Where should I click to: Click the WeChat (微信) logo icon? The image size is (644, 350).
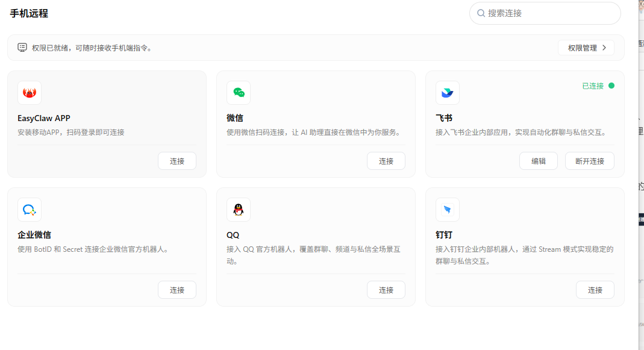click(238, 93)
